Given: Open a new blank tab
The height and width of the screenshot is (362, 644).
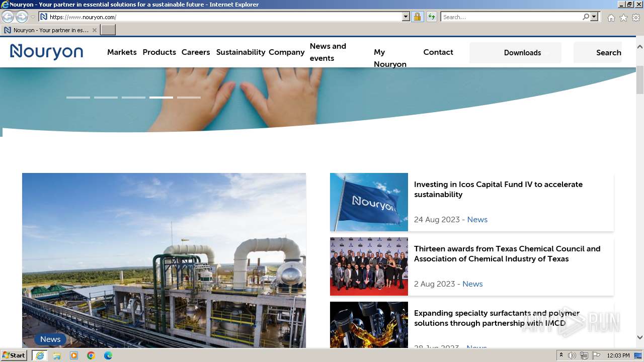Looking at the screenshot, I should 108,30.
